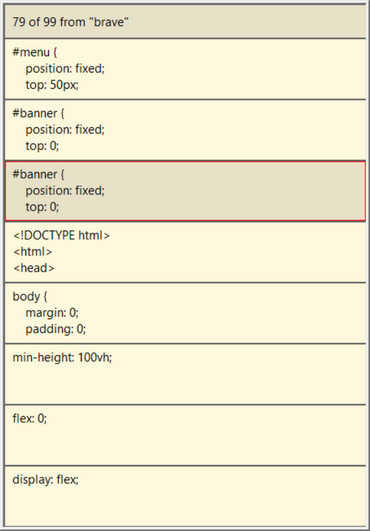This screenshot has height=531, width=370.
Task: Select the clip with "padding: 0;" line
Action: [x=185, y=313]
